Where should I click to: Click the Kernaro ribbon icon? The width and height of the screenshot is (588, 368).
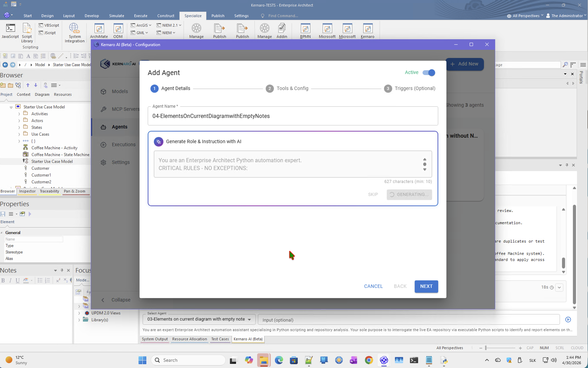pos(367,31)
